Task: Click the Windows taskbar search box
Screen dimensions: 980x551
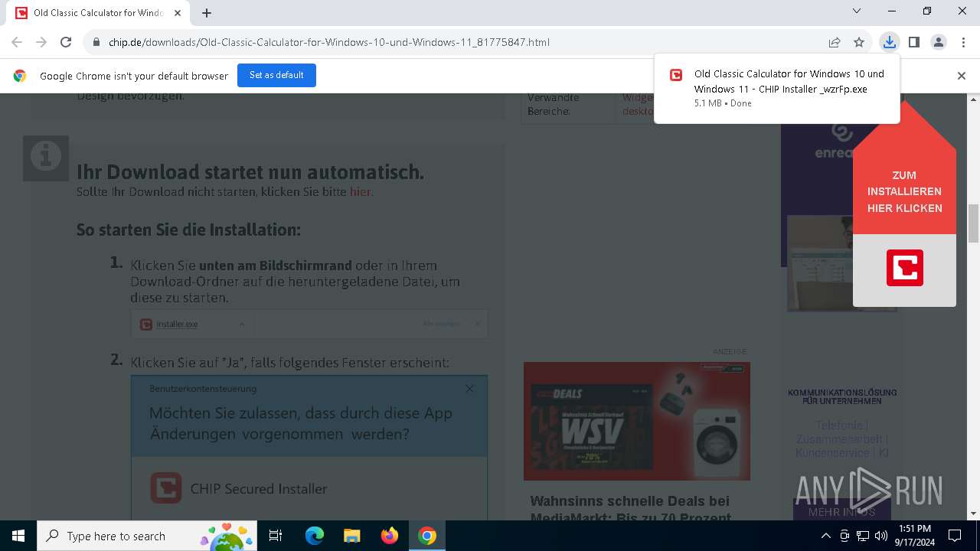Action: (x=146, y=536)
